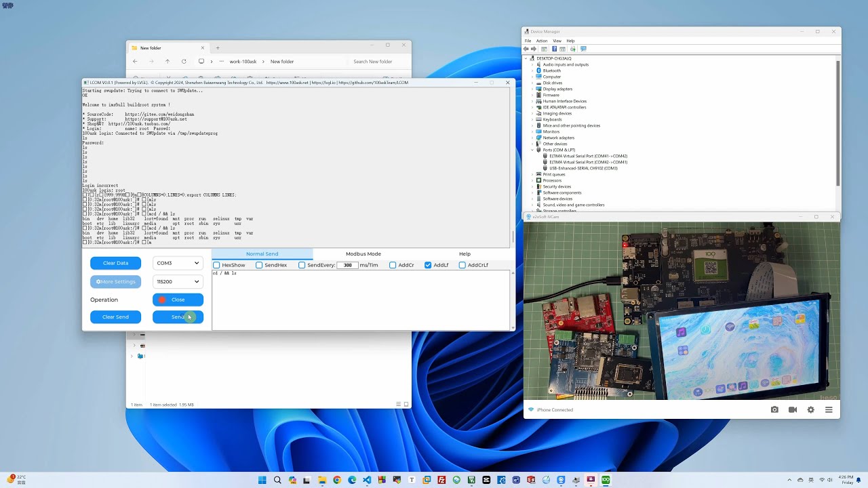Image resolution: width=868 pixels, height=488 pixels.
Task: Open File Explorer from the taskbar
Action: pyautogui.click(x=322, y=480)
